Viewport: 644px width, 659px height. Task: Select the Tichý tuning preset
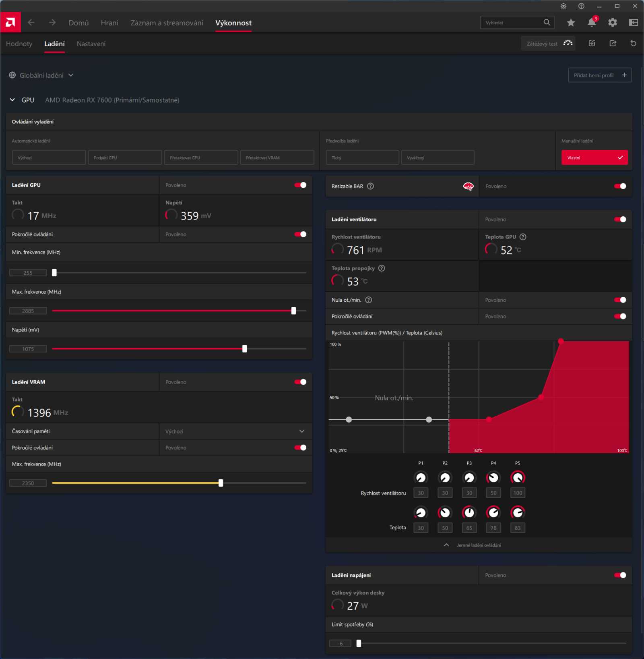[362, 157]
